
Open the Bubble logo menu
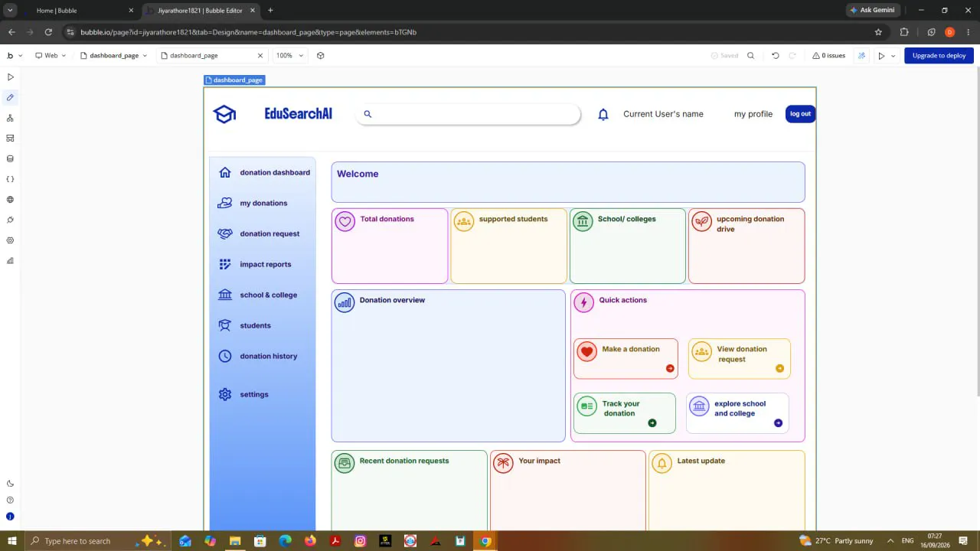click(15, 56)
